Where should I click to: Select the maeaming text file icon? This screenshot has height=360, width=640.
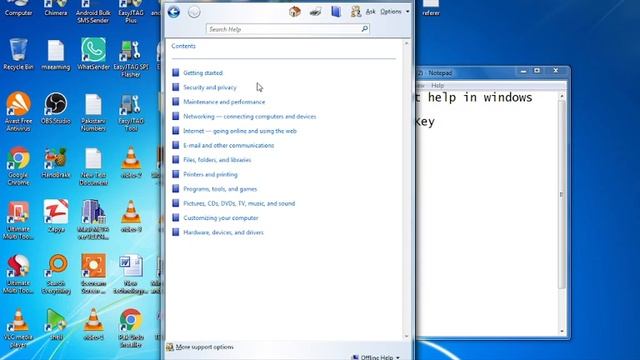[x=56, y=54]
